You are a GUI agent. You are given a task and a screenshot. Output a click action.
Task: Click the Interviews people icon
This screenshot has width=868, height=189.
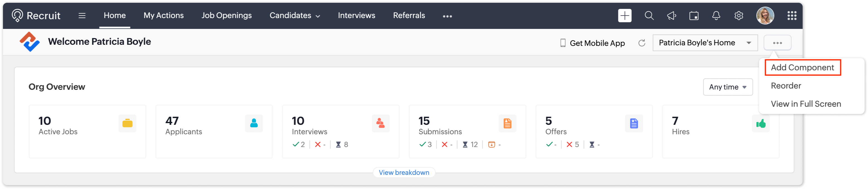click(381, 123)
